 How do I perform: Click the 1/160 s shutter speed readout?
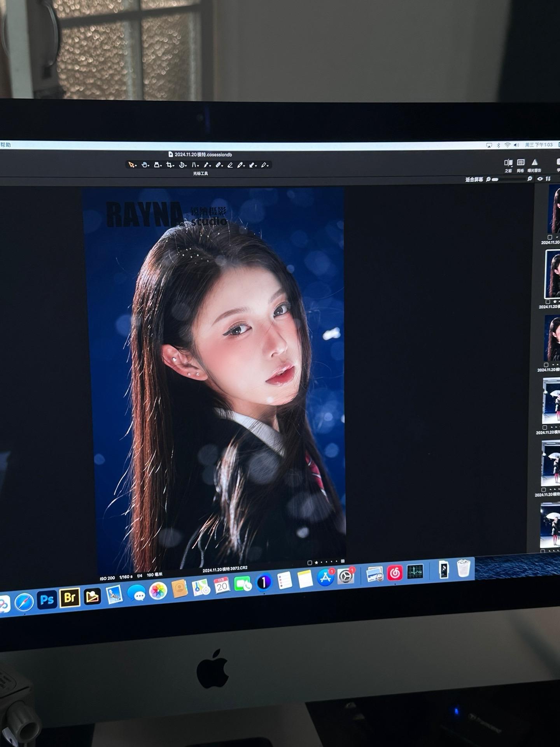pos(126,577)
